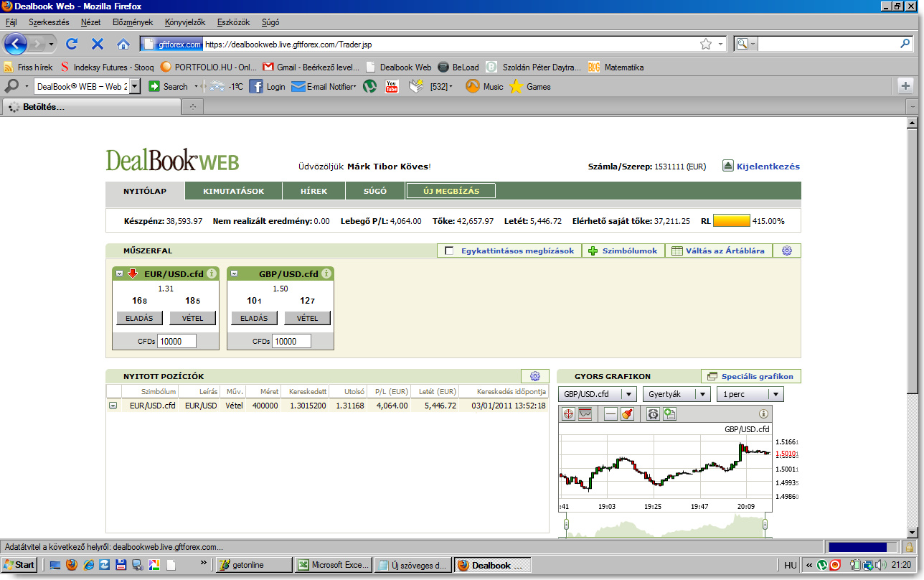Click the Facebook Login toolbar icon

[x=267, y=86]
